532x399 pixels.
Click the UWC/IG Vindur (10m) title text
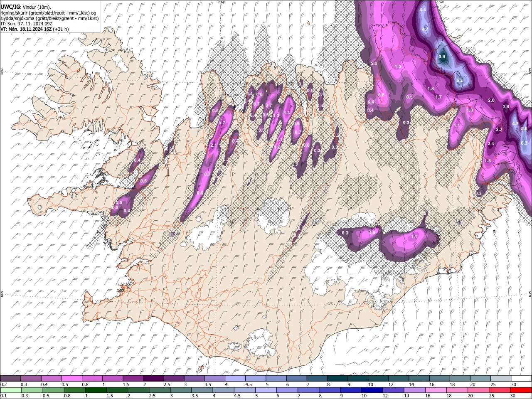coord(26,7)
